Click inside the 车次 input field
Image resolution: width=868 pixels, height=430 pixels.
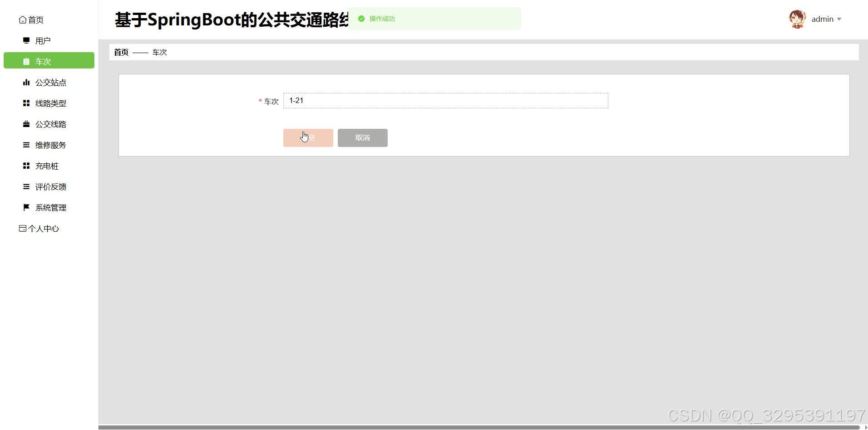[x=445, y=100]
